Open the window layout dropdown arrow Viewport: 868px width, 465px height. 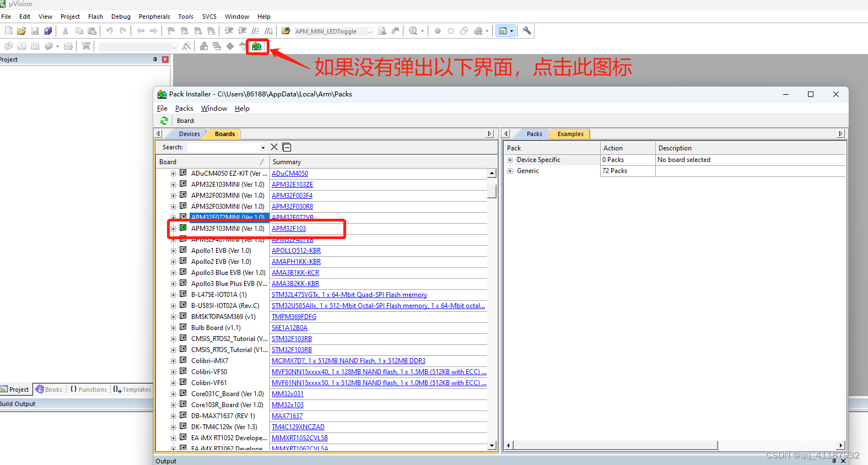[512, 31]
